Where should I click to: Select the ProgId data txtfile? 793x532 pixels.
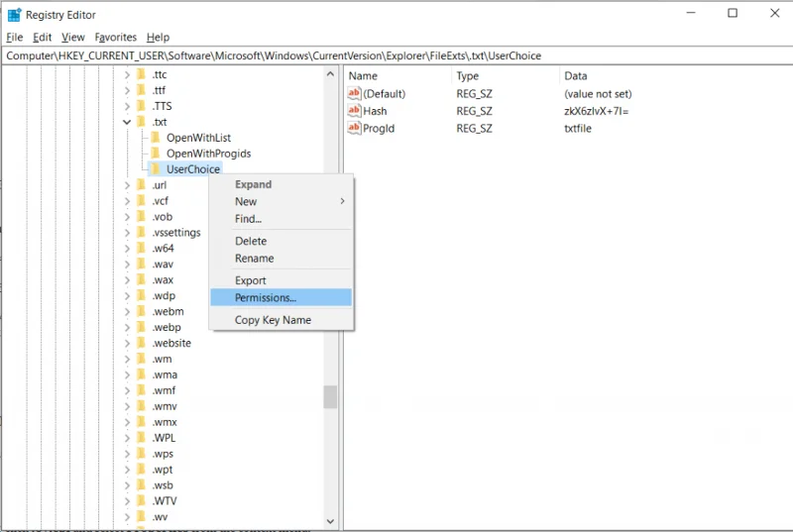point(578,129)
